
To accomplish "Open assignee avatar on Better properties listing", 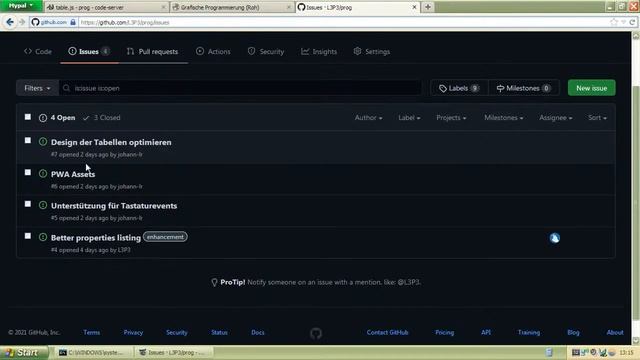I will pos(554,238).
